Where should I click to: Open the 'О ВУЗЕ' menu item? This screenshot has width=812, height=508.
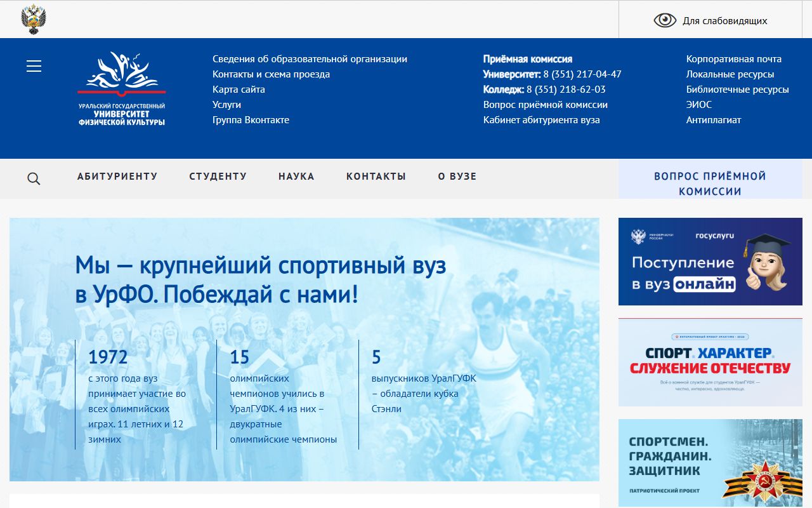pyautogui.click(x=457, y=177)
